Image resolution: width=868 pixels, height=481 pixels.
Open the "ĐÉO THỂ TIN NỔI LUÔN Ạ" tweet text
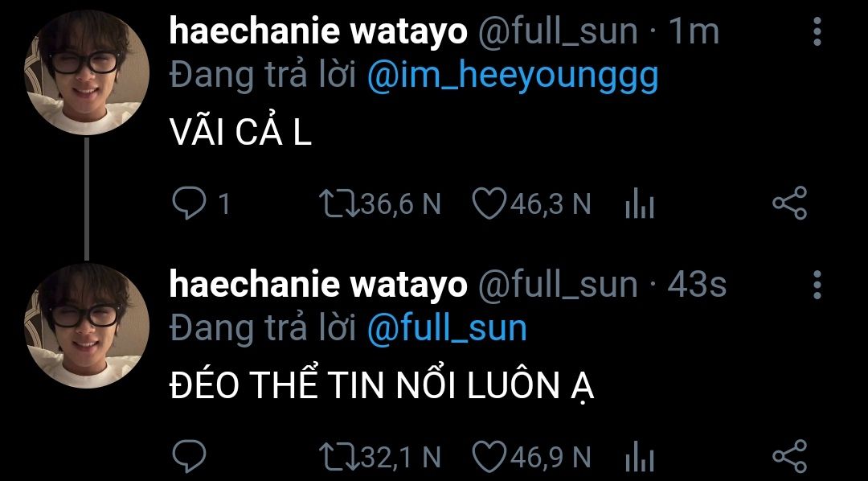382,388
